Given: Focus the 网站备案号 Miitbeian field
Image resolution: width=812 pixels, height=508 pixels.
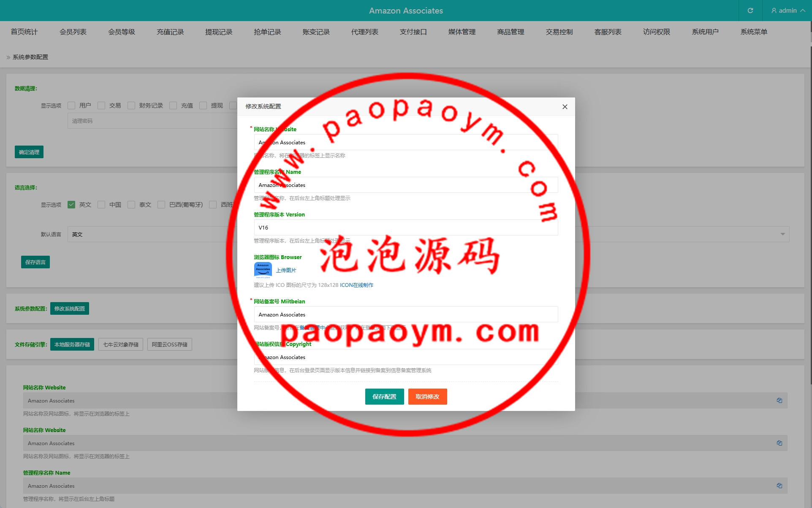Looking at the screenshot, I should click(x=406, y=314).
